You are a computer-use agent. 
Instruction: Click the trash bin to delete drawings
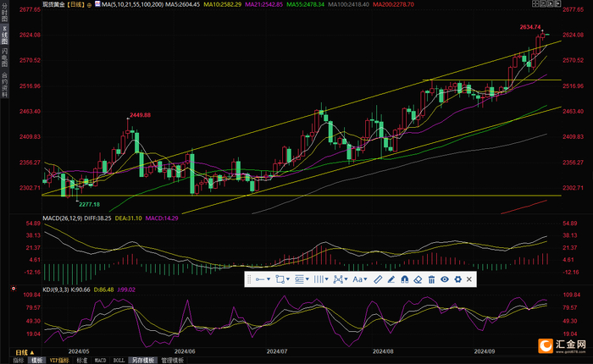(x=431, y=279)
